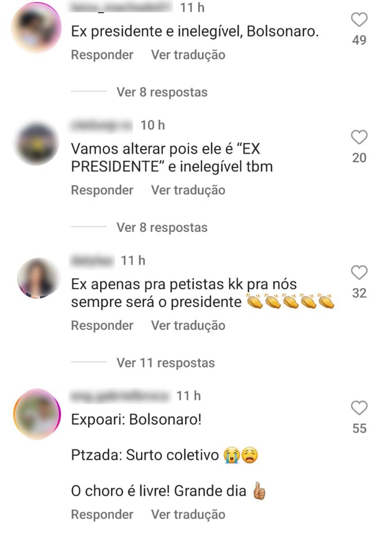This screenshot has height=541, width=392.
Task: Open second commenter's blurred avatar
Action: (x=36, y=144)
